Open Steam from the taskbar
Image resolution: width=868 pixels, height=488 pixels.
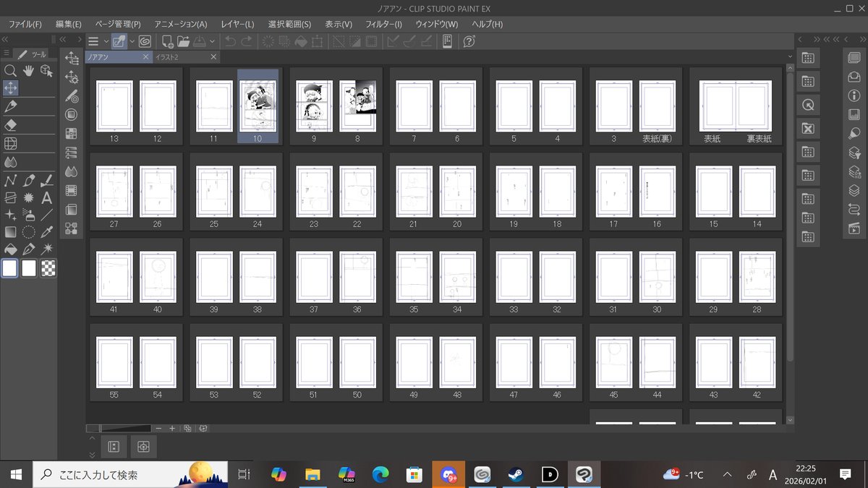click(516, 474)
